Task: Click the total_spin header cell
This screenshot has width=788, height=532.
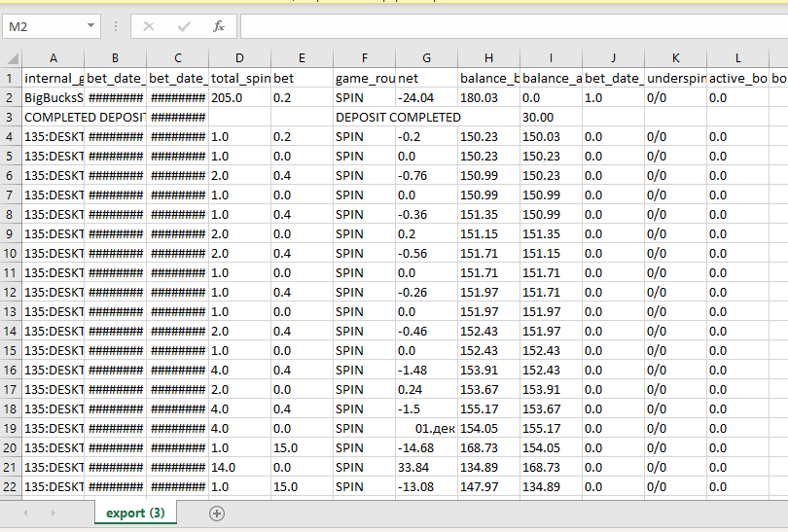Action: [239, 78]
